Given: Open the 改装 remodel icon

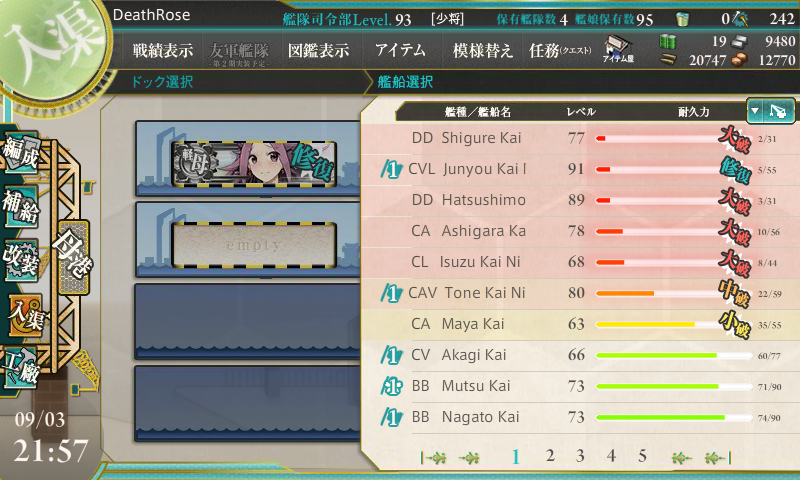Looking at the screenshot, I should pyautogui.click(x=20, y=260).
